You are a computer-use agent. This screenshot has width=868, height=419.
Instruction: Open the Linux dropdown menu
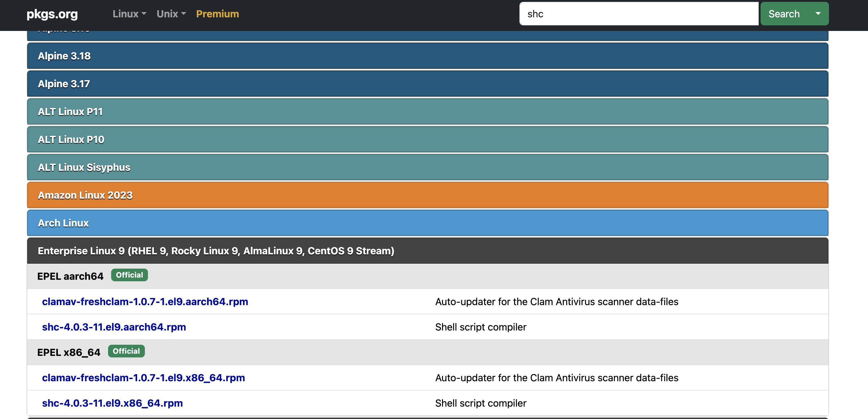point(129,14)
